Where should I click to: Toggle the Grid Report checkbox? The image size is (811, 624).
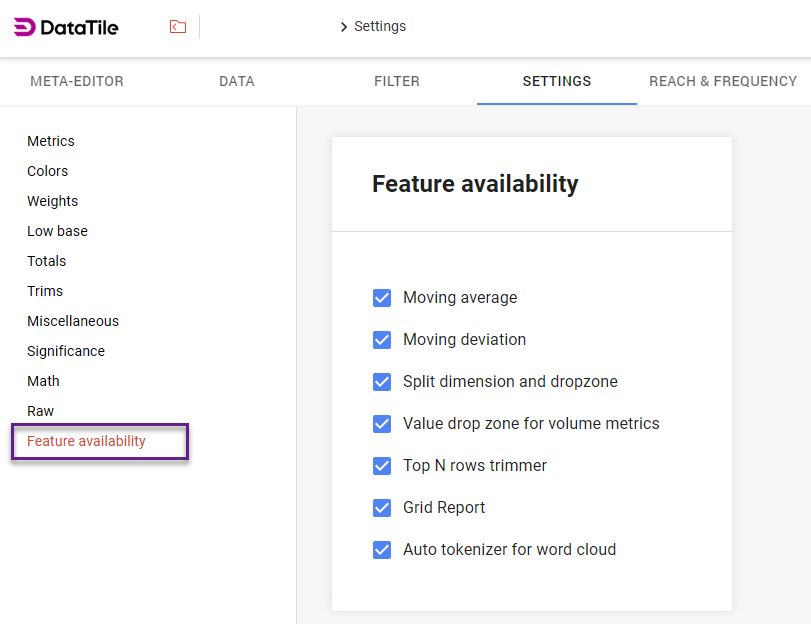click(x=382, y=508)
